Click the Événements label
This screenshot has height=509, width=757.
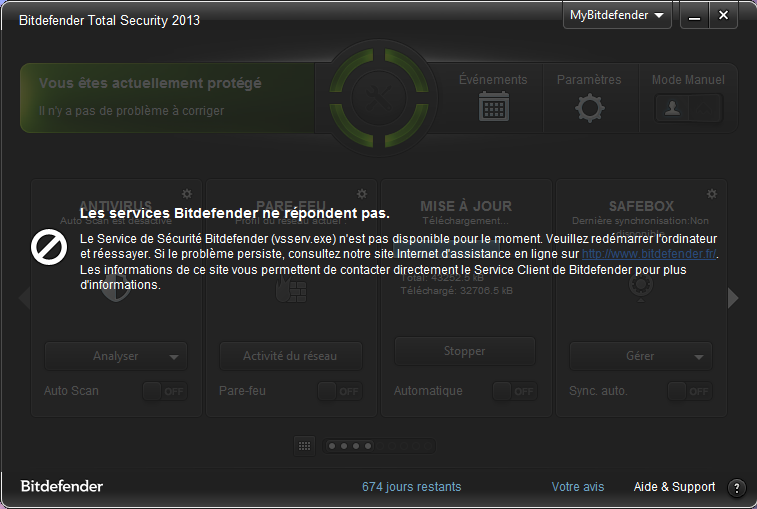click(x=493, y=80)
